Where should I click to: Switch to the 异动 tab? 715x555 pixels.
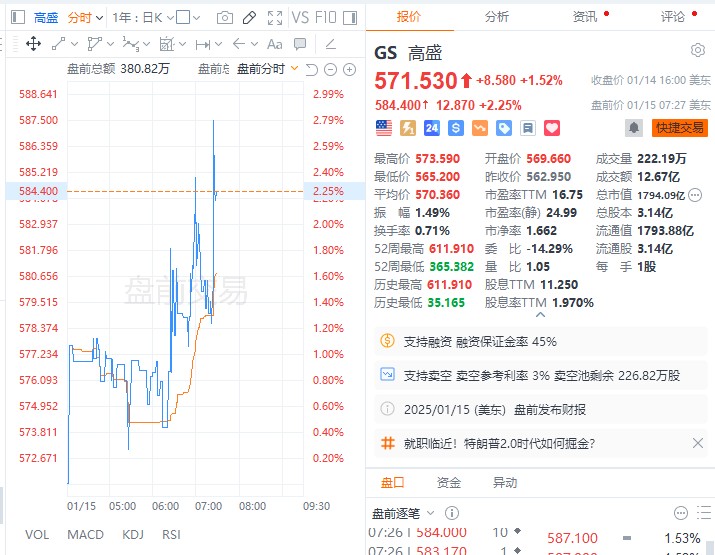click(x=505, y=482)
